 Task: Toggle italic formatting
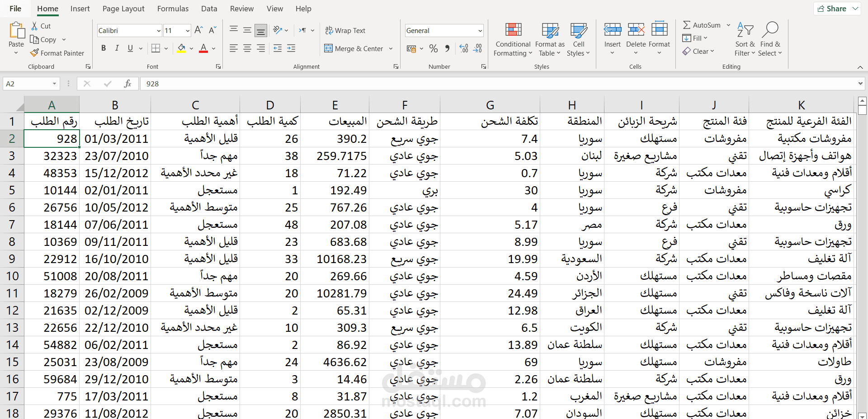point(117,48)
